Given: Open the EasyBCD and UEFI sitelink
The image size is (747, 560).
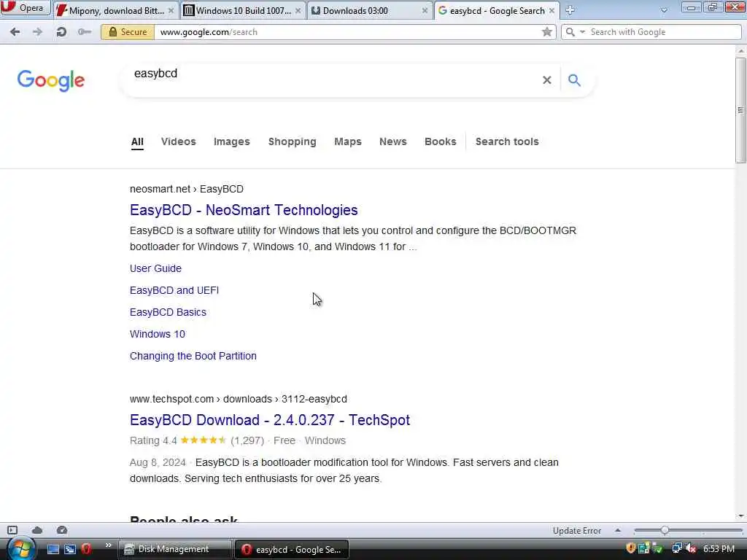Looking at the screenshot, I should pos(174,290).
